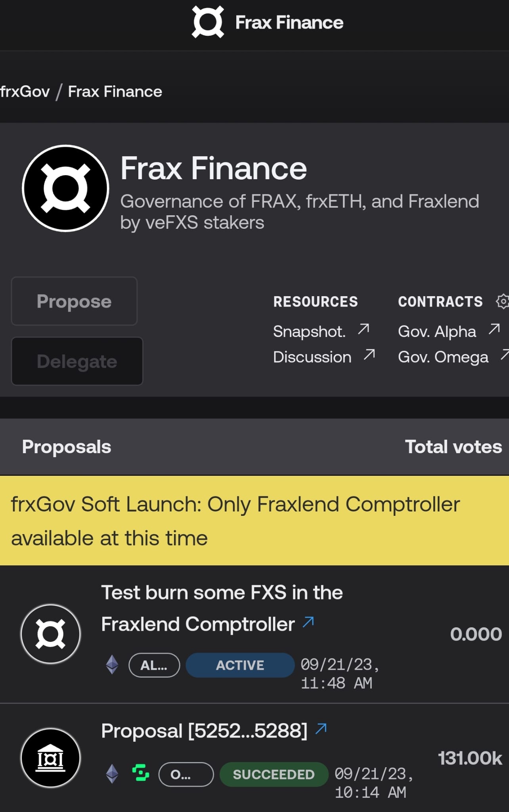Open the Test burn some FXS proposal title
The width and height of the screenshot is (509, 812).
[x=222, y=608]
